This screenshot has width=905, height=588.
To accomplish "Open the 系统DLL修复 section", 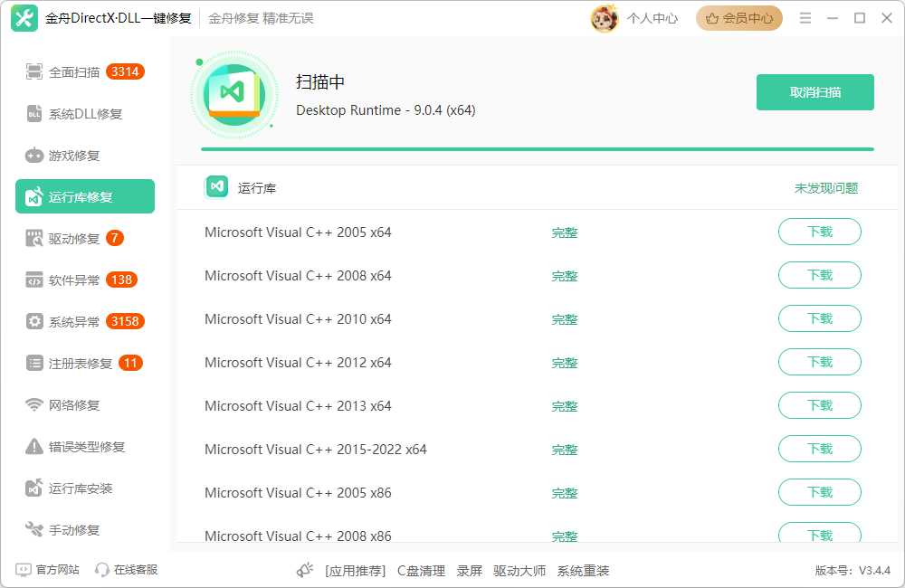I will 85,114.
